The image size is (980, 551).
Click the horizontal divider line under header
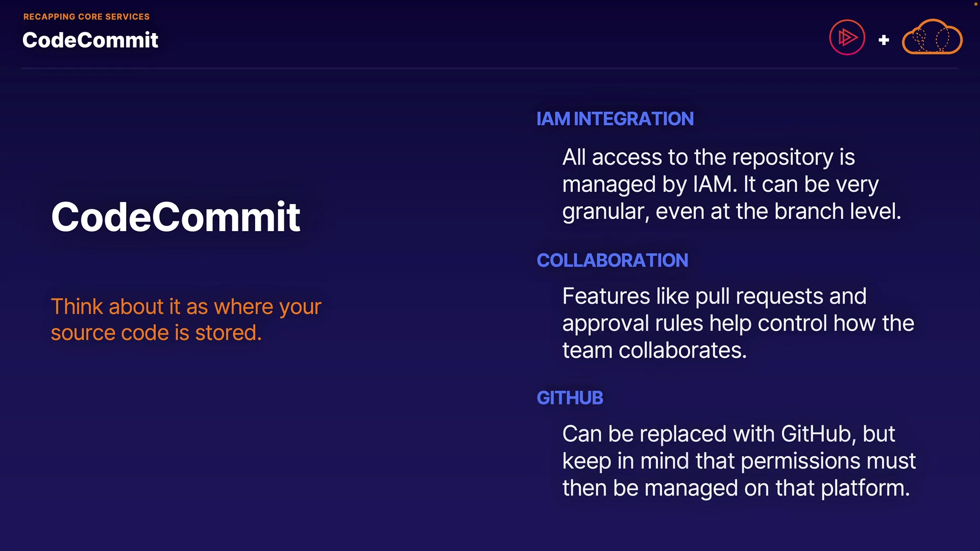pyautogui.click(x=490, y=68)
